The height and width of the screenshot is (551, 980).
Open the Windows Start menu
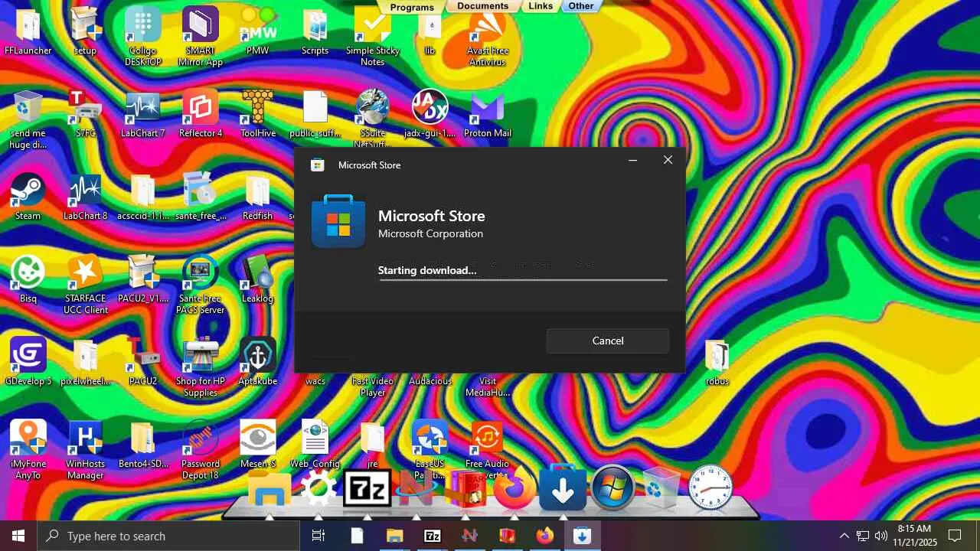18,536
